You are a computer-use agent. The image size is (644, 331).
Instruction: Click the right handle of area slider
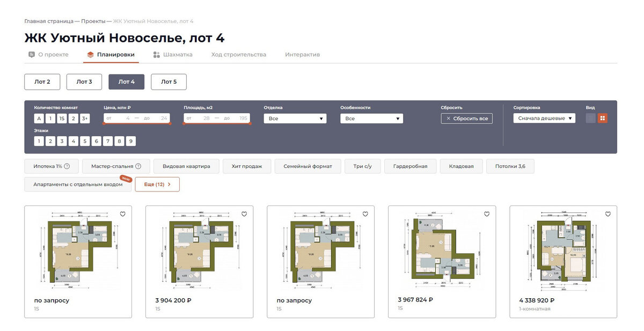[250, 123]
